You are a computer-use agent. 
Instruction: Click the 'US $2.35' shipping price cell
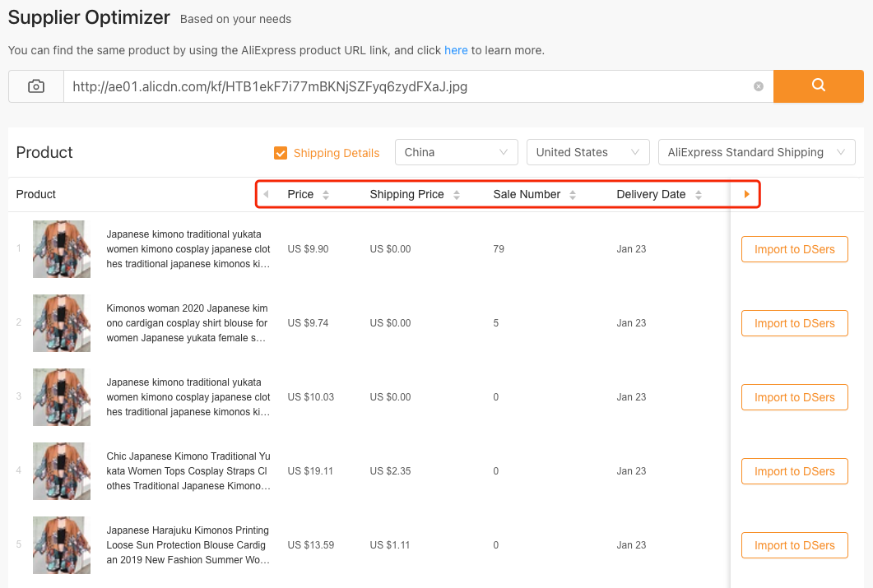click(x=390, y=471)
